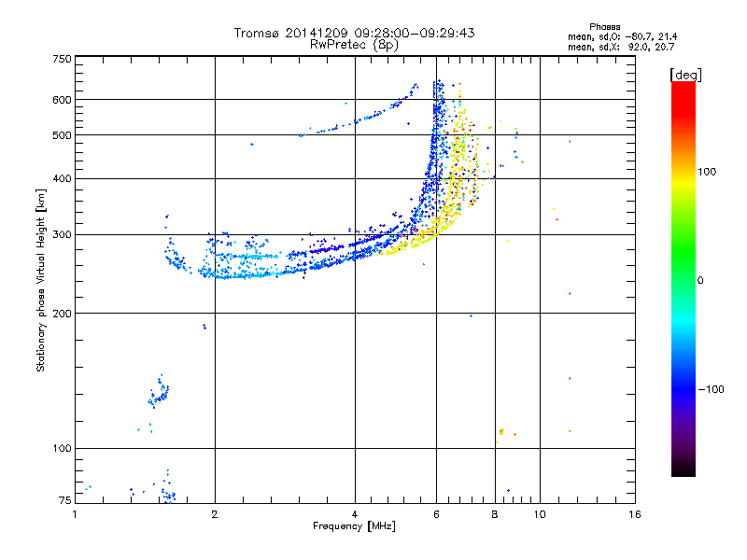
Task: Click the "4" frequency tick label
Action: point(355,514)
